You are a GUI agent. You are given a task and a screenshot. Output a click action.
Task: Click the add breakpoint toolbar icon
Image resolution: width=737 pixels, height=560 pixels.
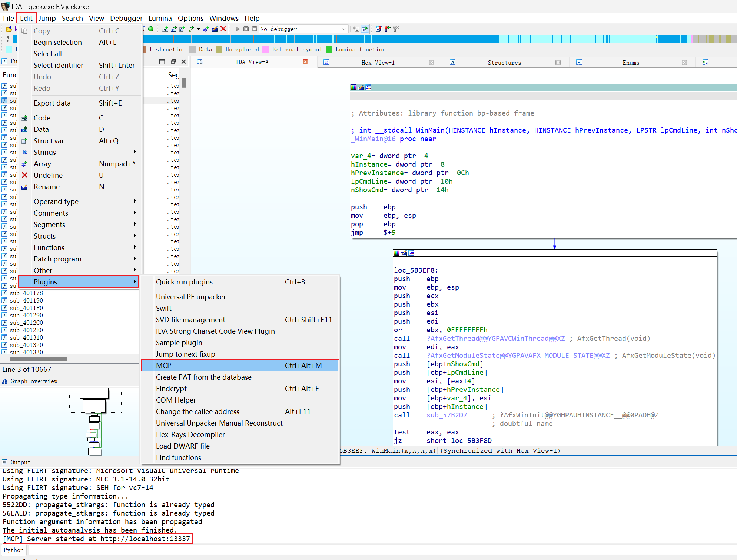[387, 29]
